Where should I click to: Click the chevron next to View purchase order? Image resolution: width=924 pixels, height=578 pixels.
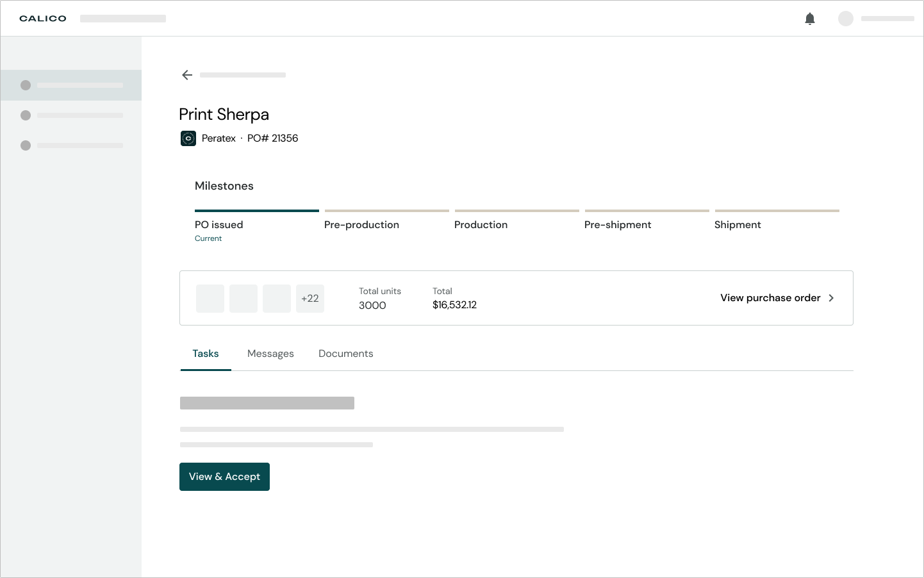tap(831, 298)
